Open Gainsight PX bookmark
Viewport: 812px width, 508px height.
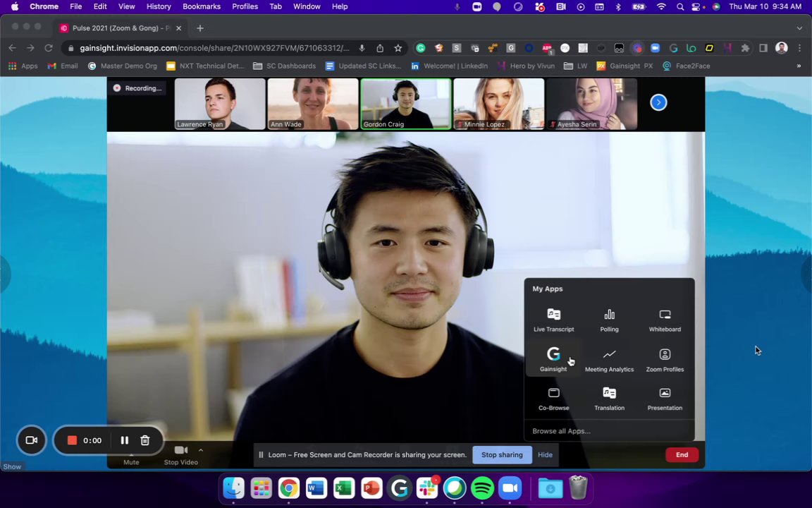tap(625, 66)
